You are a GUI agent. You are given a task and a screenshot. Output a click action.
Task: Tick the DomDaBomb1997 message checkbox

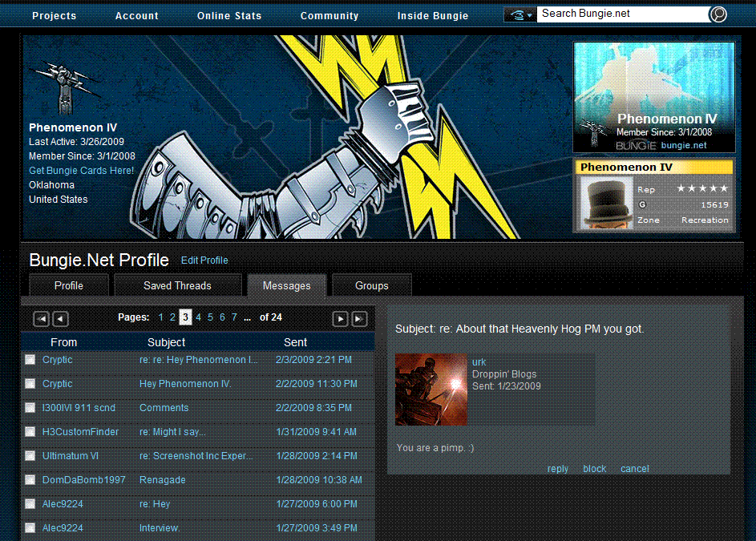coord(30,480)
